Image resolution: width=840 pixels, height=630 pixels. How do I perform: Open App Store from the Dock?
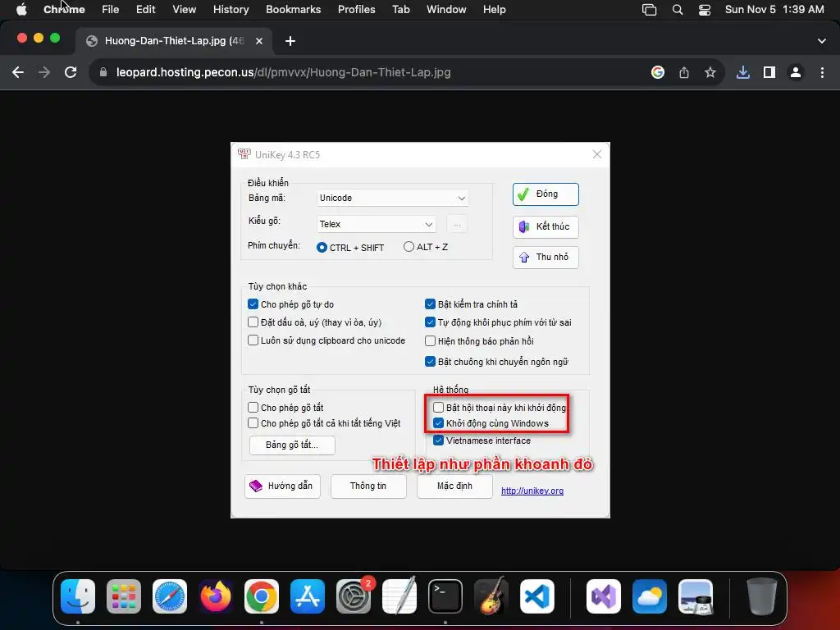[x=308, y=596]
